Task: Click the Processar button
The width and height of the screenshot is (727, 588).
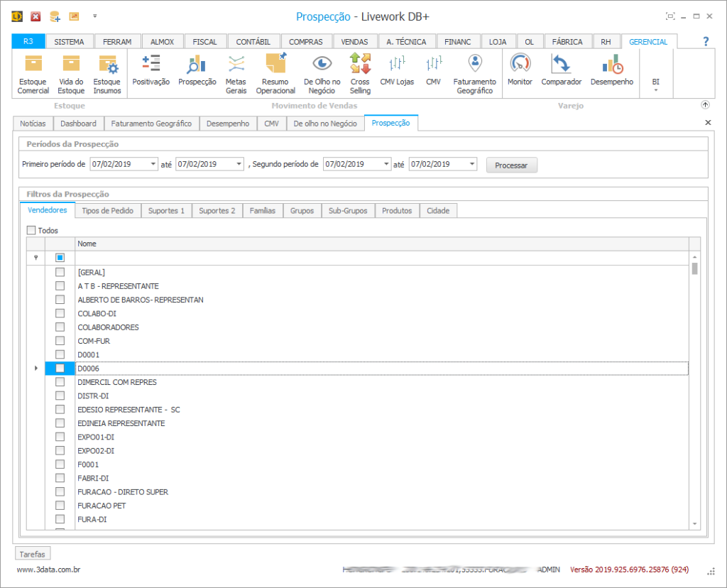Action: coord(511,165)
